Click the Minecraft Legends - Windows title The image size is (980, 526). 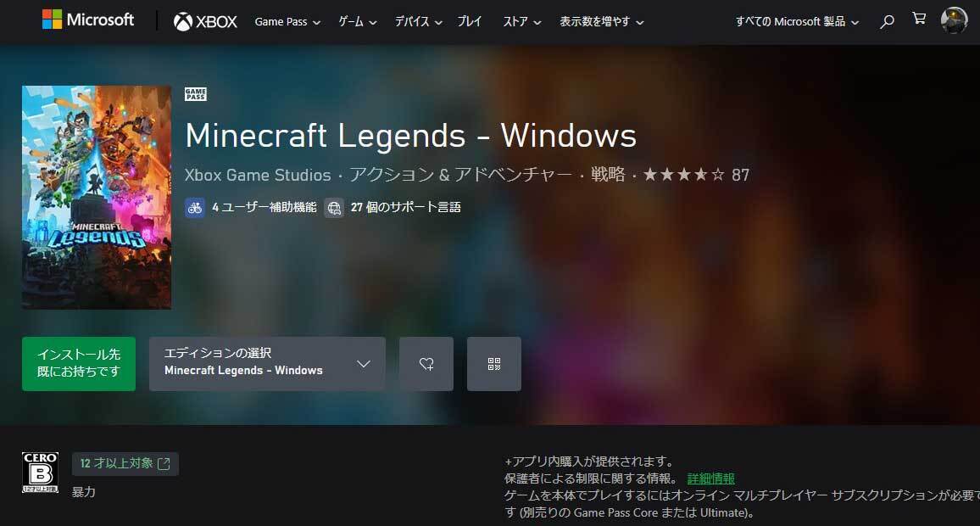[x=410, y=136]
